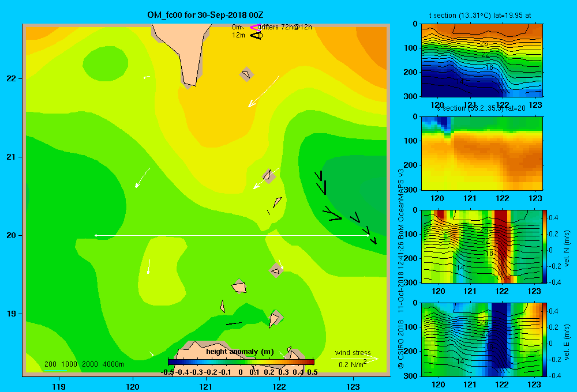Click main map longitude label 119
577x392 pixels.
click(59, 386)
